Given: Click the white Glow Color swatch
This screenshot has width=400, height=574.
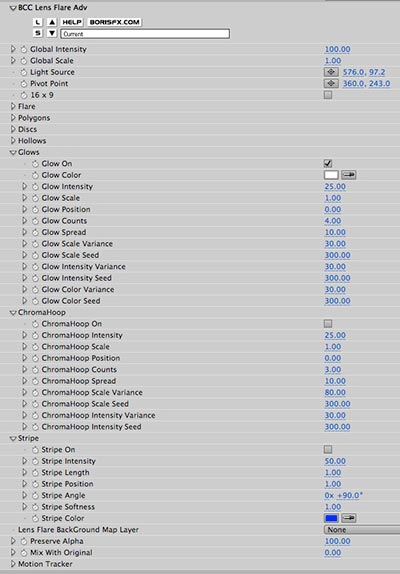Looking at the screenshot, I should pyautogui.click(x=331, y=175).
